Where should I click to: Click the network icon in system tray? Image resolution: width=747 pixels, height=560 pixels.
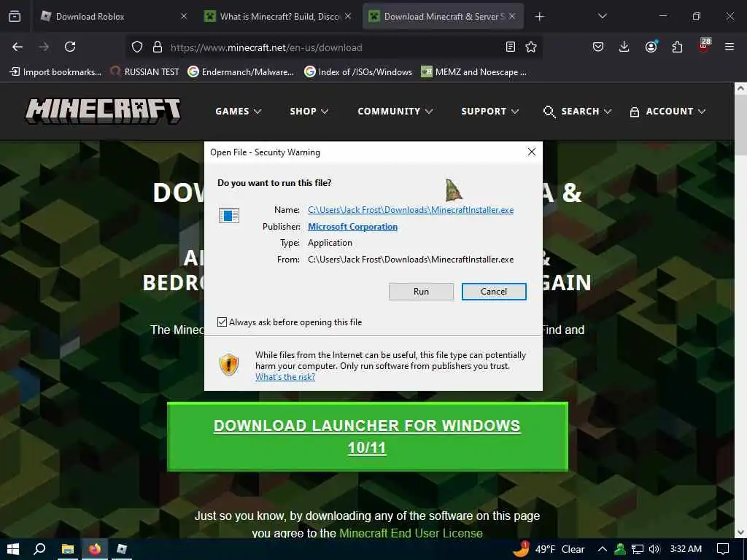point(638,549)
